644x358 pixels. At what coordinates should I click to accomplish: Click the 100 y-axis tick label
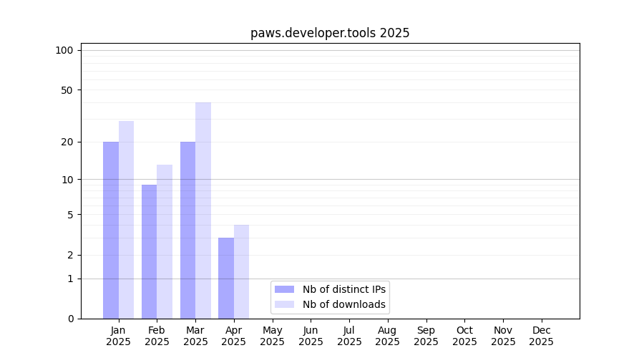coord(64,50)
